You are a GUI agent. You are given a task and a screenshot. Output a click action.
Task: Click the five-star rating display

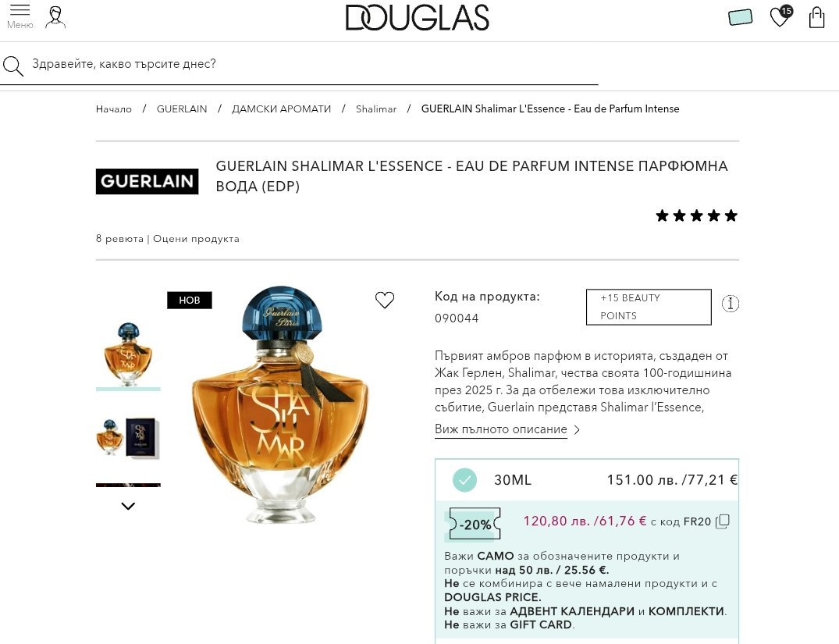tap(697, 215)
